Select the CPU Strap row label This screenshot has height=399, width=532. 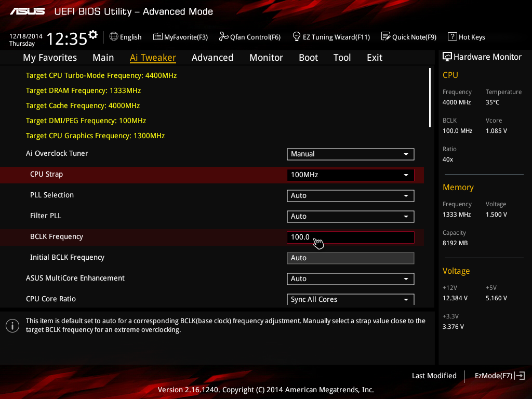coord(46,174)
